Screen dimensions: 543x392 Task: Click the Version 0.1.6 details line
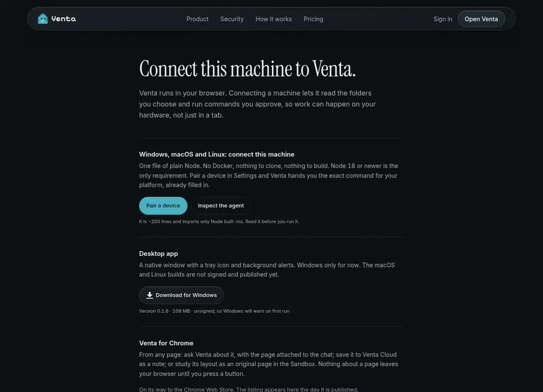pos(214,311)
